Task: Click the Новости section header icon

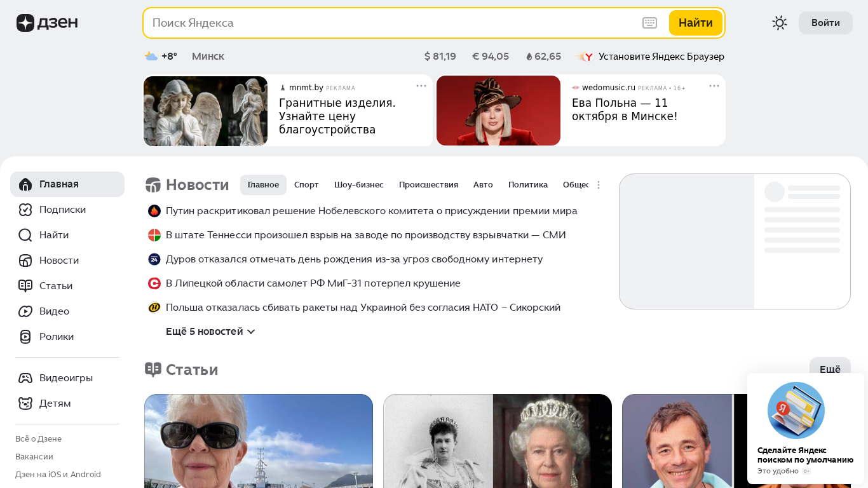Action: [153, 185]
